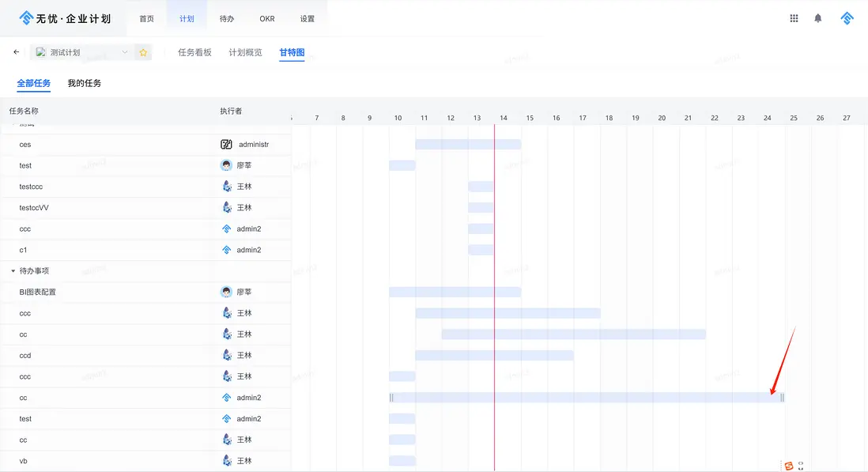
Task: Click the ccd Gantt bar
Action: click(494, 355)
